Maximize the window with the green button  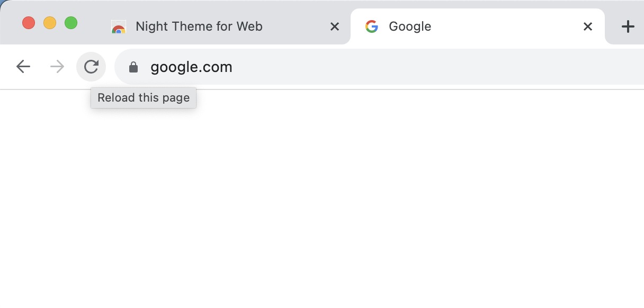[71, 23]
